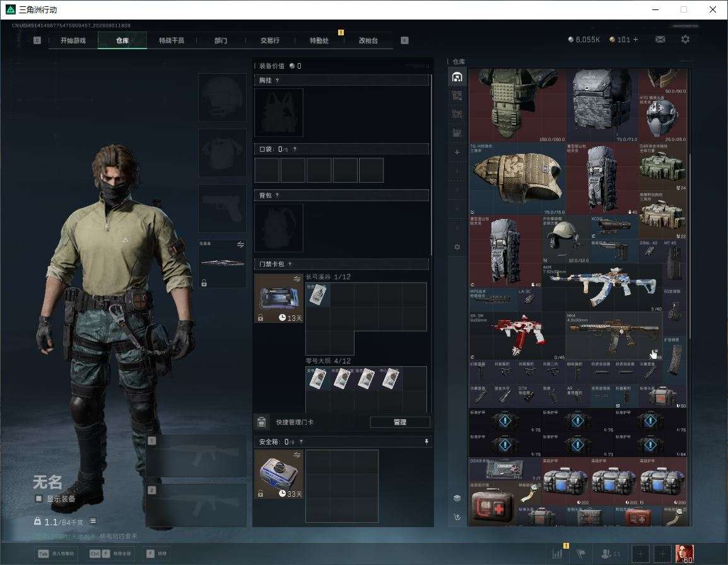The height and width of the screenshot is (565, 728).
Task: Click the stack layers icon in stash sidebar
Action: tap(457, 498)
